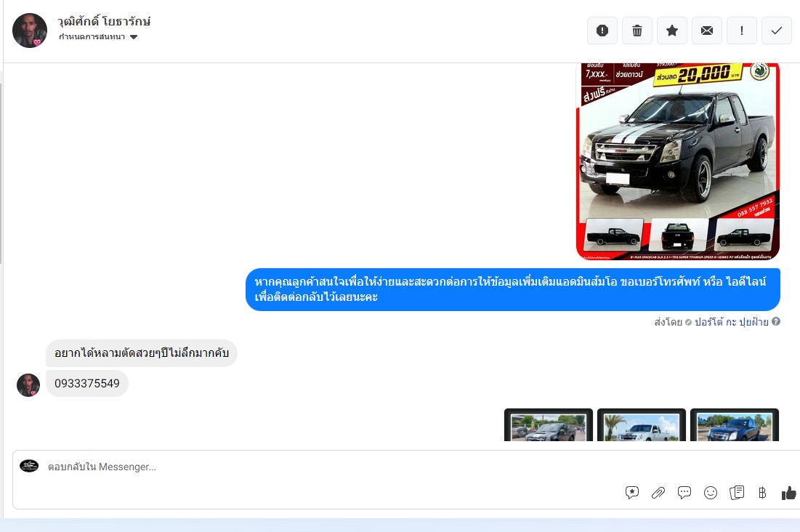The width and height of the screenshot is (800, 532).
Task: Send a thumbs-up like
Action: 789,493
